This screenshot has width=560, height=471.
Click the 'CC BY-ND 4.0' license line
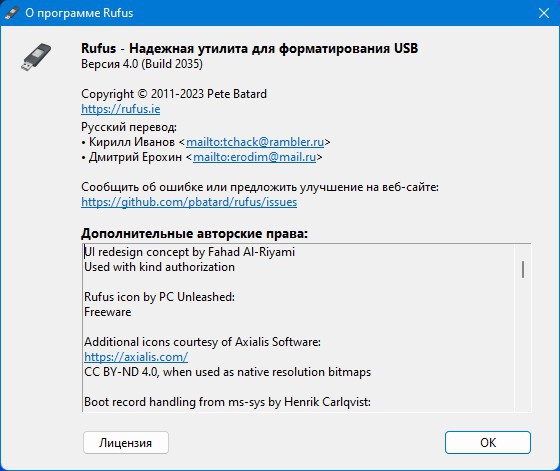[228, 372]
